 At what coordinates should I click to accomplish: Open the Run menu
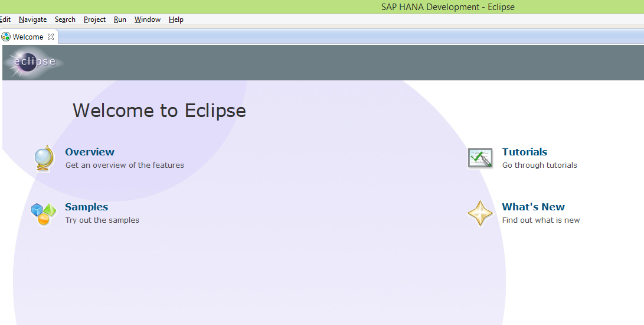(120, 19)
